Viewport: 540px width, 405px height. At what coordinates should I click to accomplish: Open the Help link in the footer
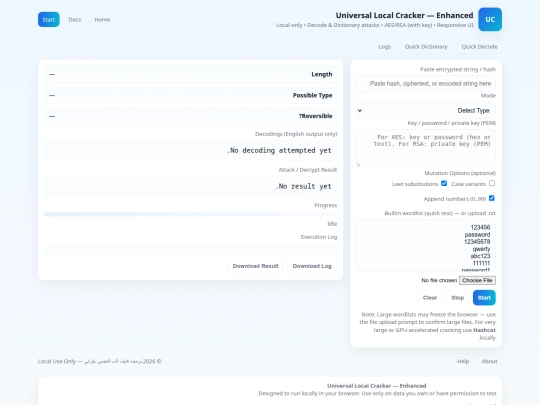tap(463, 361)
